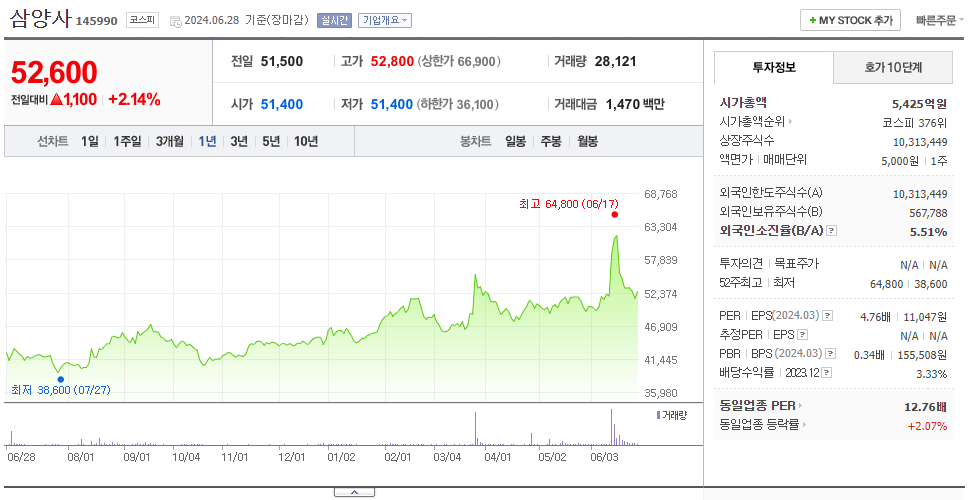Click the blue 최저 38,600 low marker
The width and height of the screenshot is (968, 500).
pos(60,379)
